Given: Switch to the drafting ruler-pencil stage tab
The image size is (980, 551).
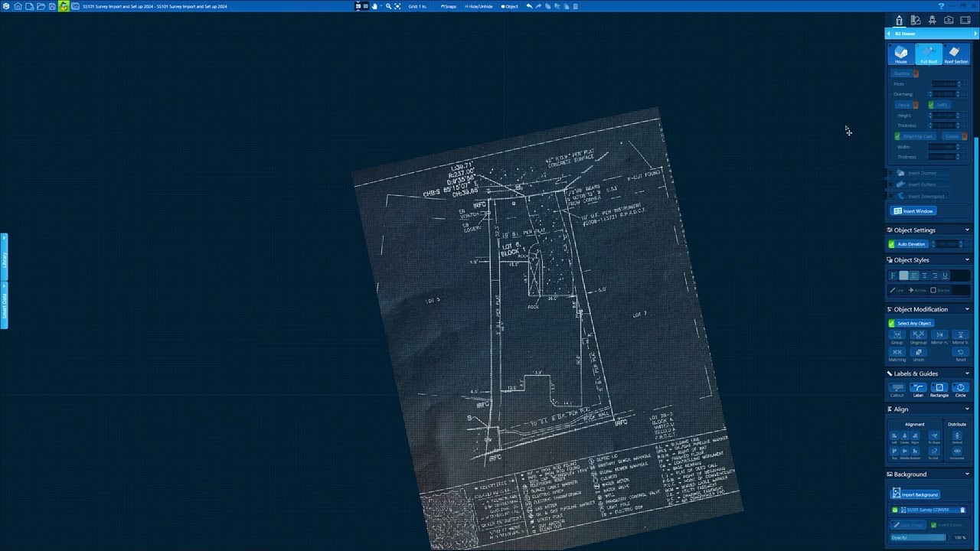Looking at the screenshot, I should [x=916, y=20].
